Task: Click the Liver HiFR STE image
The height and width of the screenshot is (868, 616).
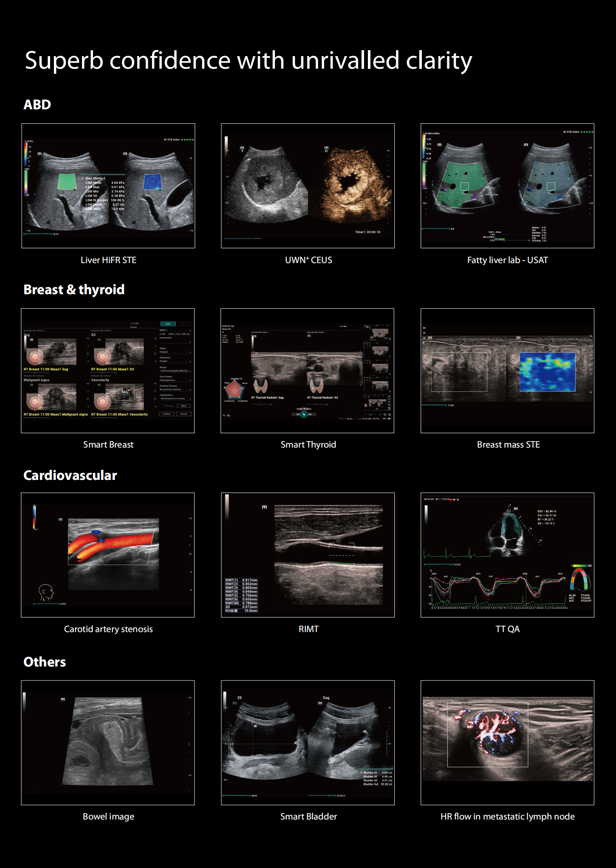Action: click(108, 186)
